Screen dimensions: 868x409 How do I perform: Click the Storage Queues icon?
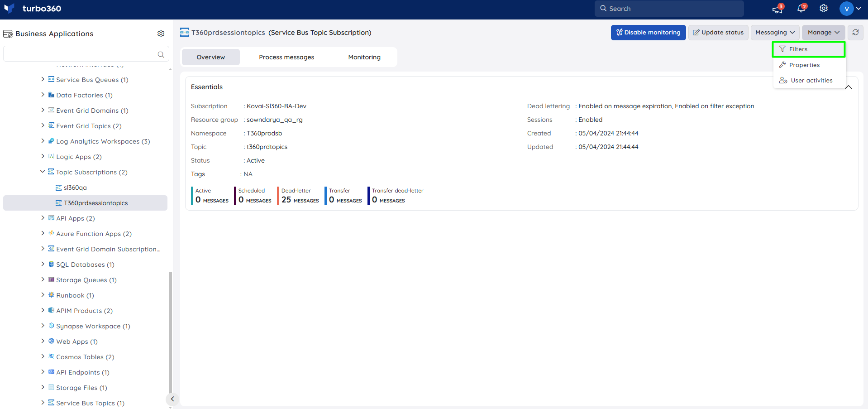coord(51,279)
